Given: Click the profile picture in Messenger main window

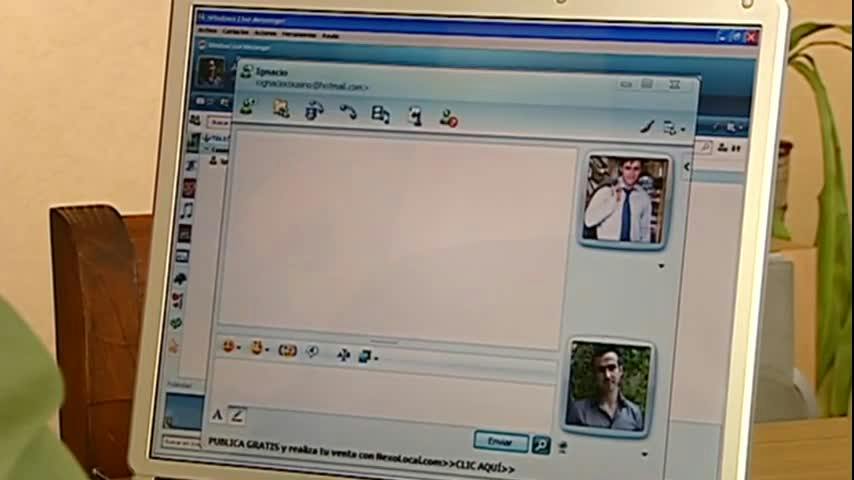Looking at the screenshot, I should click(211, 72).
